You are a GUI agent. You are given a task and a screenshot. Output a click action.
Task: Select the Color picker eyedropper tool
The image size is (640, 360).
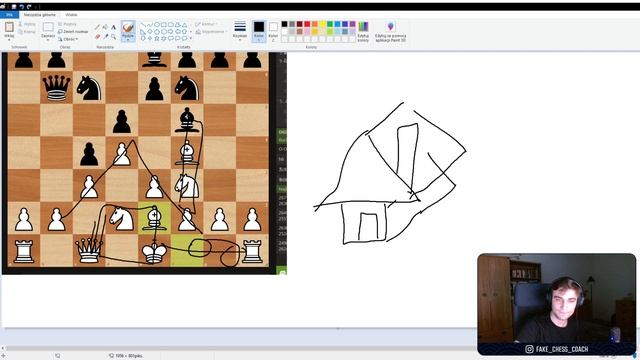[105, 37]
